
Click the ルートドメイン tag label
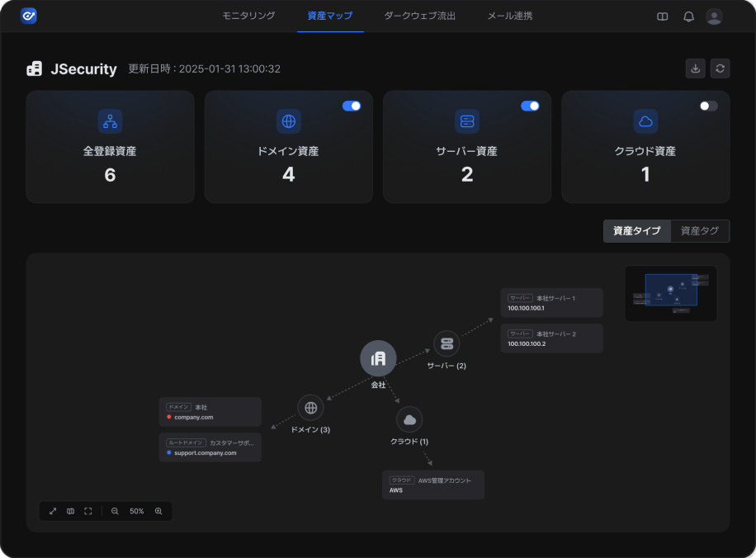[x=186, y=442]
